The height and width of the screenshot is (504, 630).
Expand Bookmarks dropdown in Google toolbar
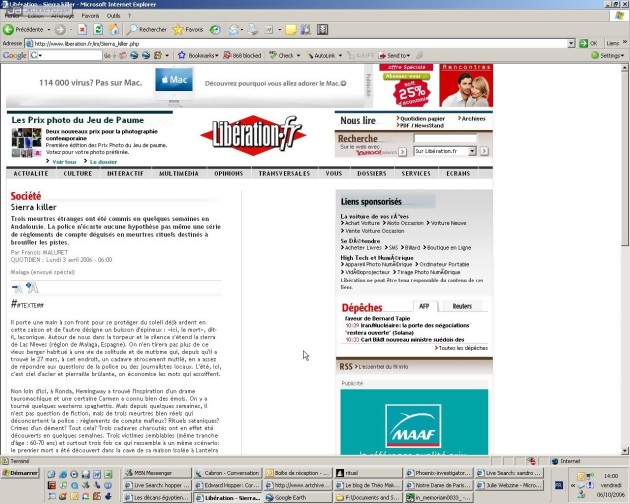pos(217,56)
